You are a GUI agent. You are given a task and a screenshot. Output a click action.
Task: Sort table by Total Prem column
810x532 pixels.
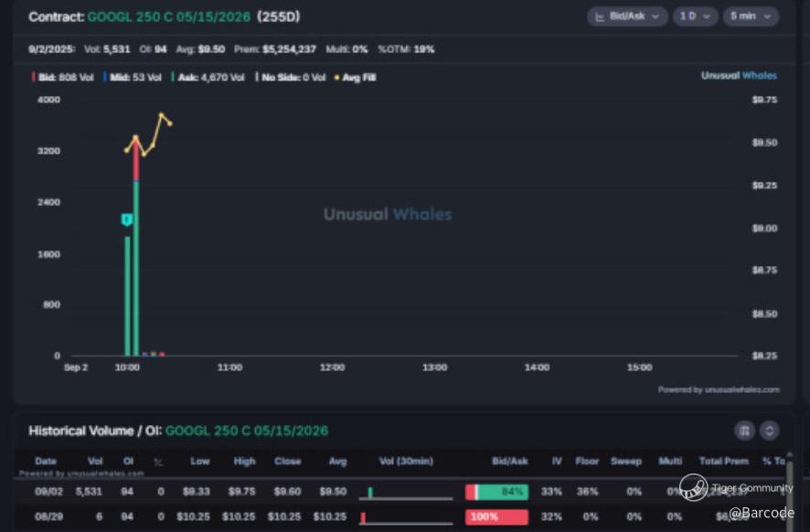(x=724, y=461)
